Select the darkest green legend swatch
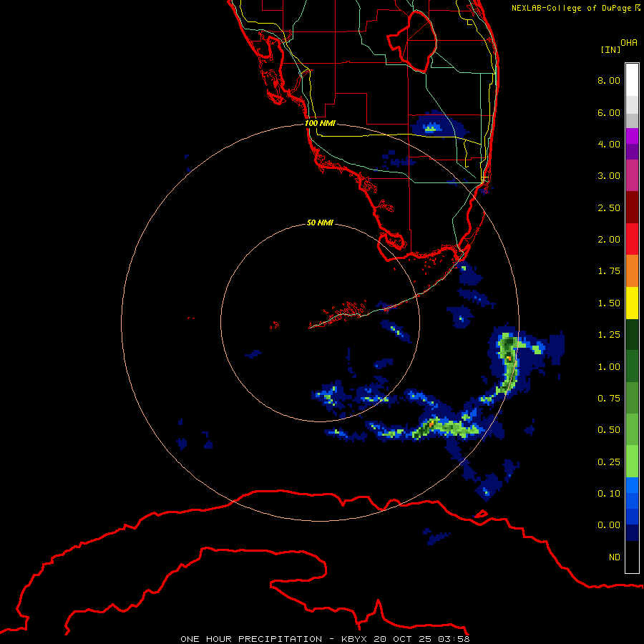 coord(632,335)
